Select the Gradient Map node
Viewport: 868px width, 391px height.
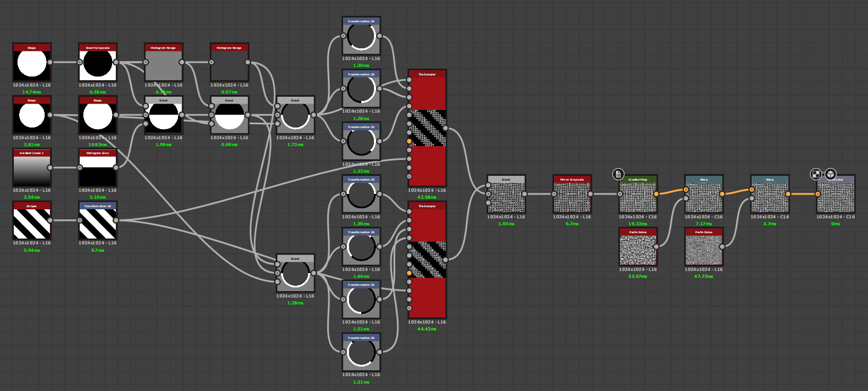pos(638,194)
